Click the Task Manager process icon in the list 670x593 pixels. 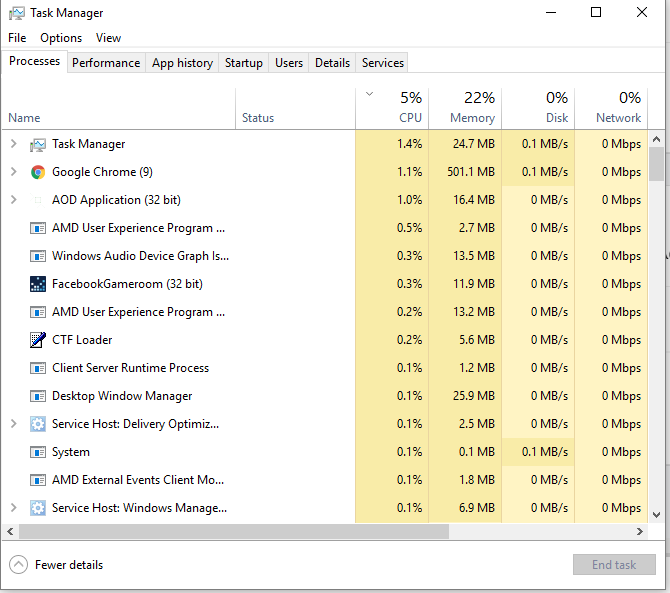(x=38, y=145)
